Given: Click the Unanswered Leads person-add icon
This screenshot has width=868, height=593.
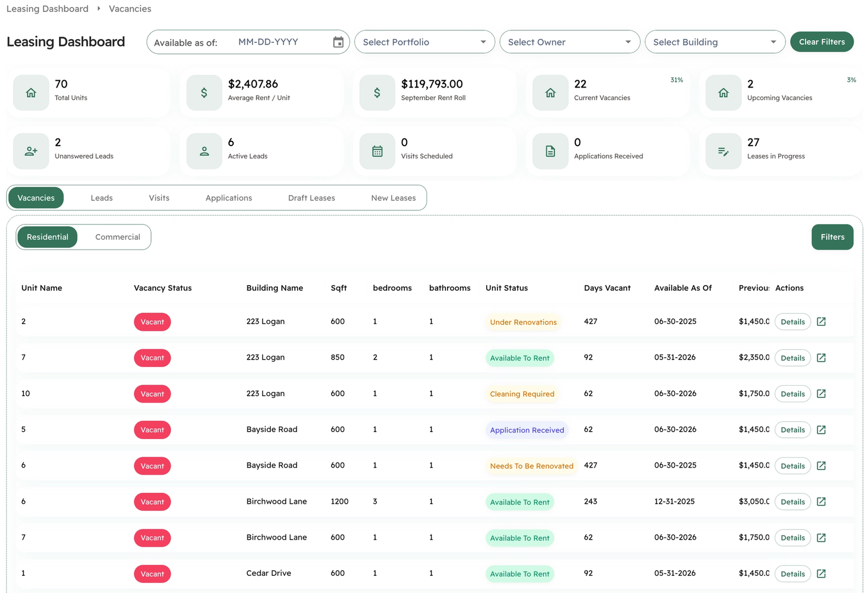Looking at the screenshot, I should point(31,151).
